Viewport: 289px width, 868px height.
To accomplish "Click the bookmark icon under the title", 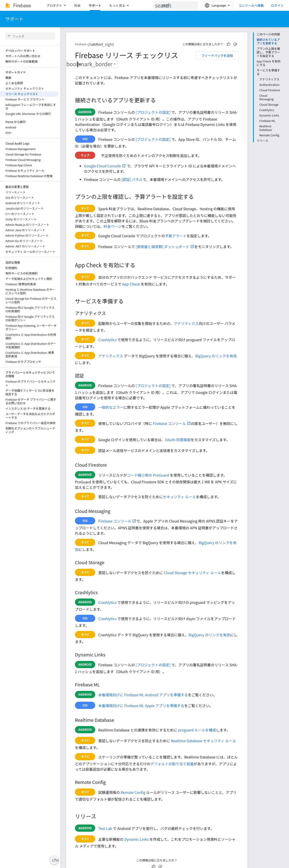I will coord(89,64).
